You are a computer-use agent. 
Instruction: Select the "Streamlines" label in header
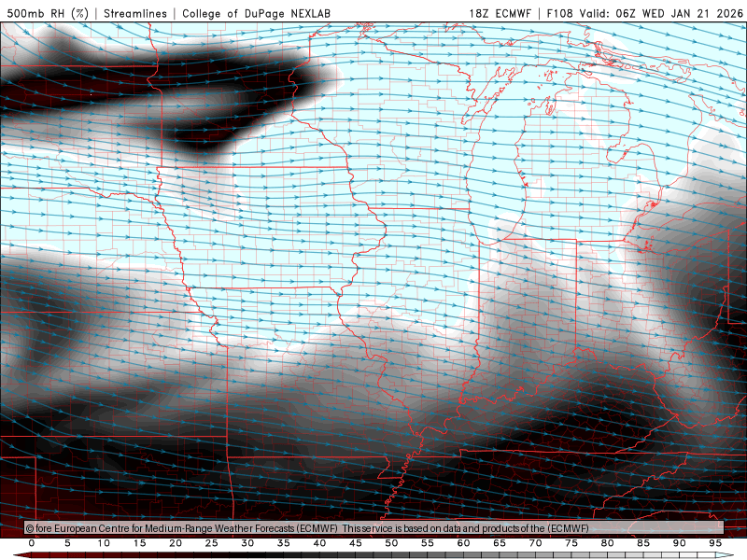[x=135, y=13]
